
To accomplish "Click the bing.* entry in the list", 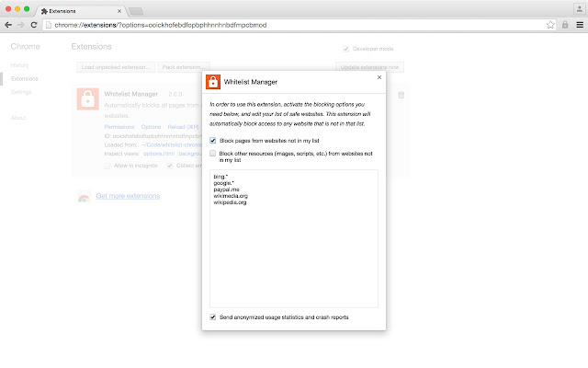I will pyautogui.click(x=220, y=177).
